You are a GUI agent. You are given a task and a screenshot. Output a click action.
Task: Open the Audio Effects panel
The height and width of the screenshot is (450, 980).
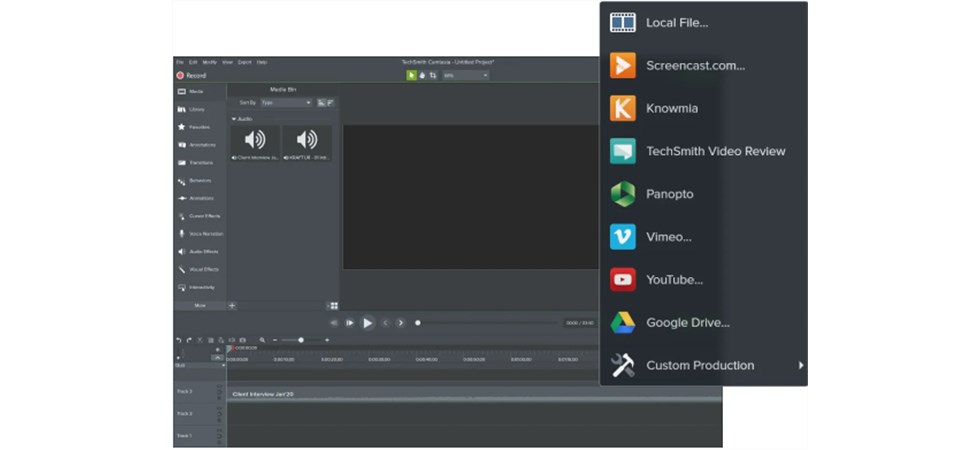[200, 252]
